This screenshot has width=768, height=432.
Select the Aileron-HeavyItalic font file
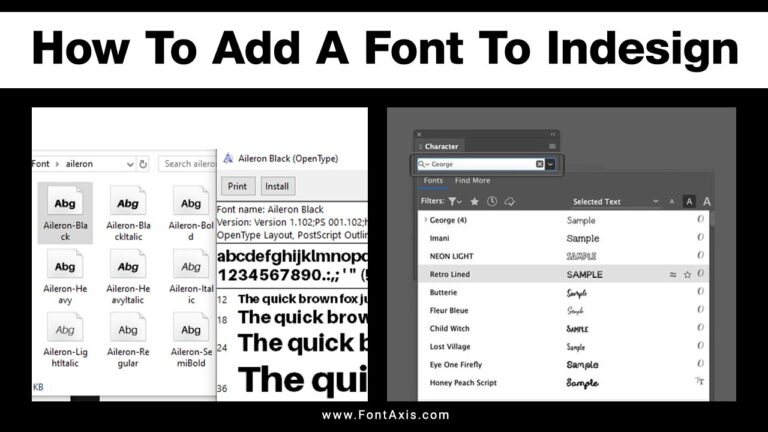click(x=128, y=276)
